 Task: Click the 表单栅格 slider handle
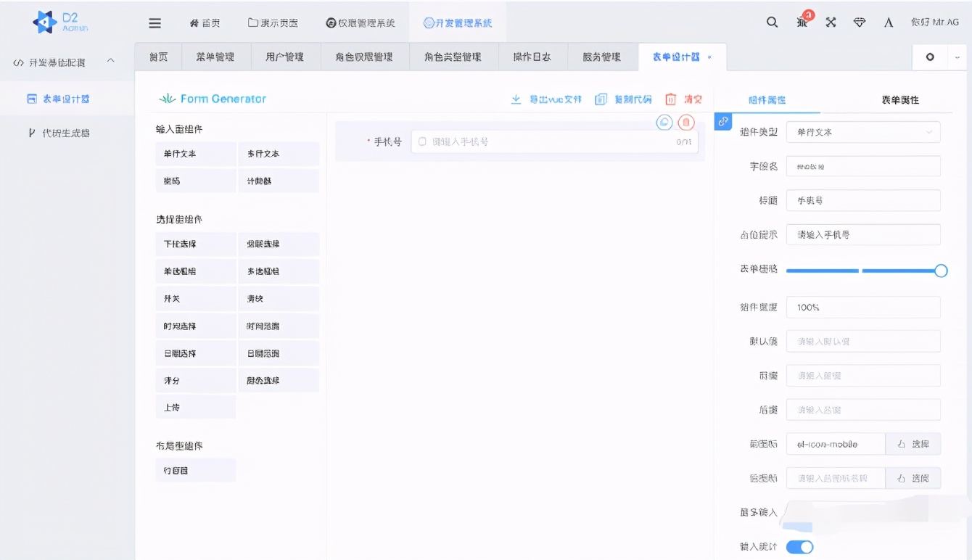(x=941, y=270)
